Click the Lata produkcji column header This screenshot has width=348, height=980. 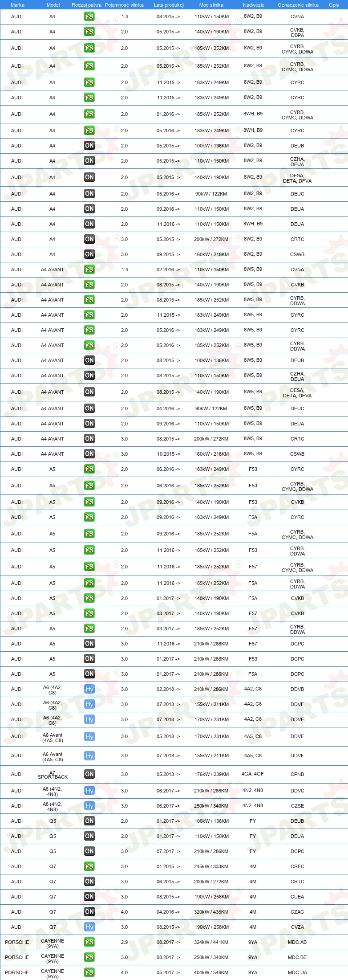169,5
